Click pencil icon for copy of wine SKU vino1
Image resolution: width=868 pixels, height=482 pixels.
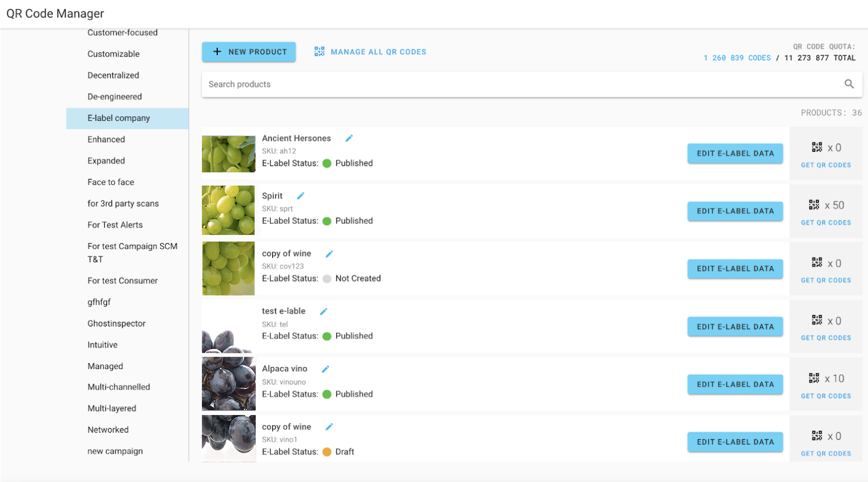329,427
